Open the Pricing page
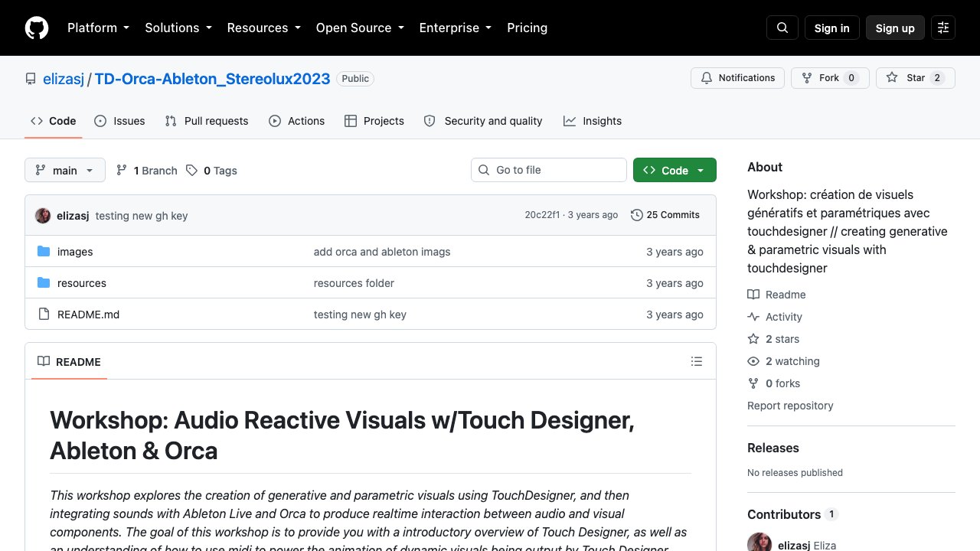Viewport: 980px width, 551px height. point(528,28)
